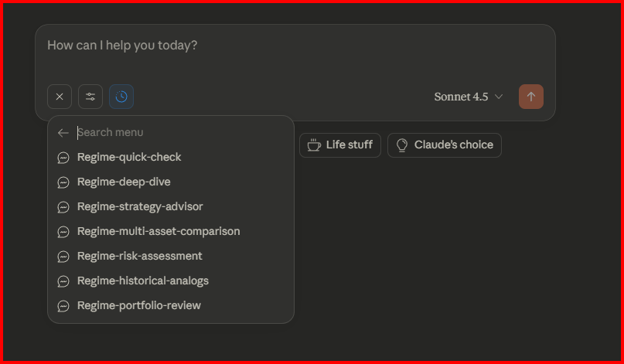Click the X close icon in composer

coord(60,97)
